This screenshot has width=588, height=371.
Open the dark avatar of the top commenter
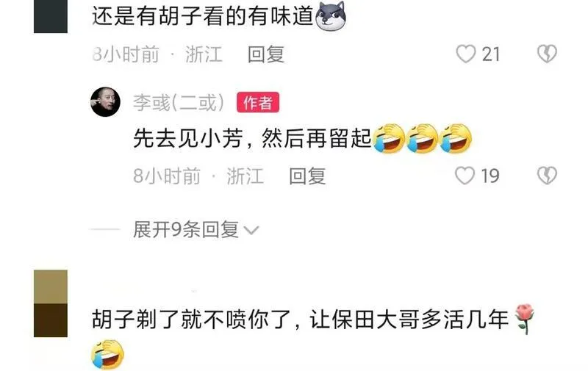pos(51,16)
